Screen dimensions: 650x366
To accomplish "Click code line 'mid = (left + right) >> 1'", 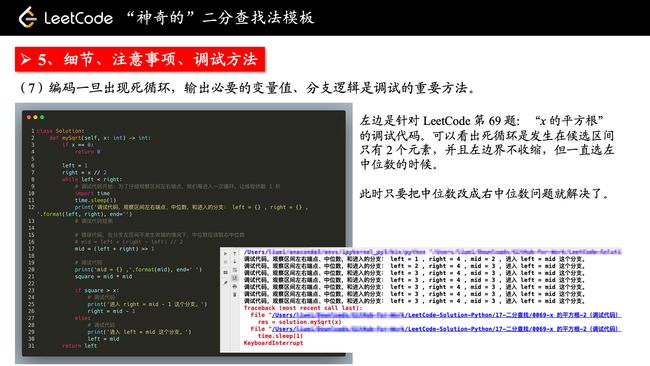I will pyautogui.click(x=114, y=249).
